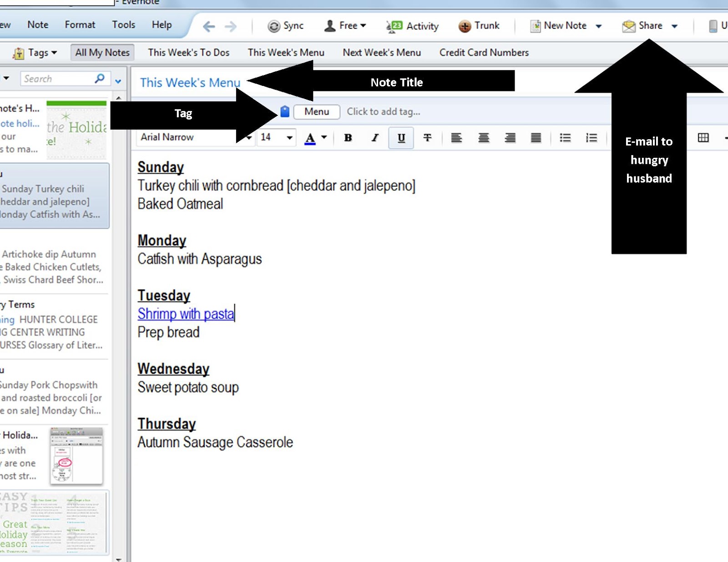Select the Sunday Pork Chops note
Viewport: 728px width, 562px height.
click(x=53, y=392)
